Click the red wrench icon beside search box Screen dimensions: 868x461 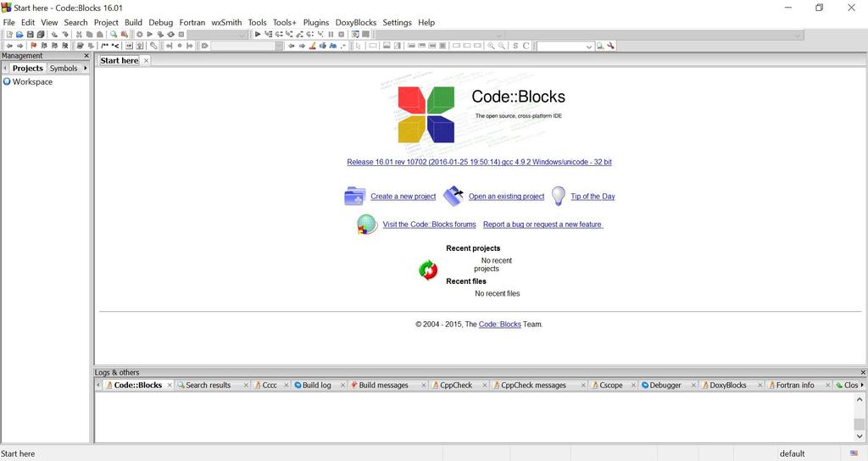coord(610,46)
